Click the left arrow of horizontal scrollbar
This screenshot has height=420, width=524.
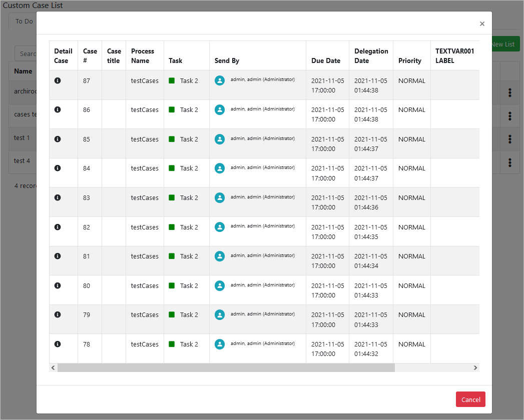tap(53, 368)
